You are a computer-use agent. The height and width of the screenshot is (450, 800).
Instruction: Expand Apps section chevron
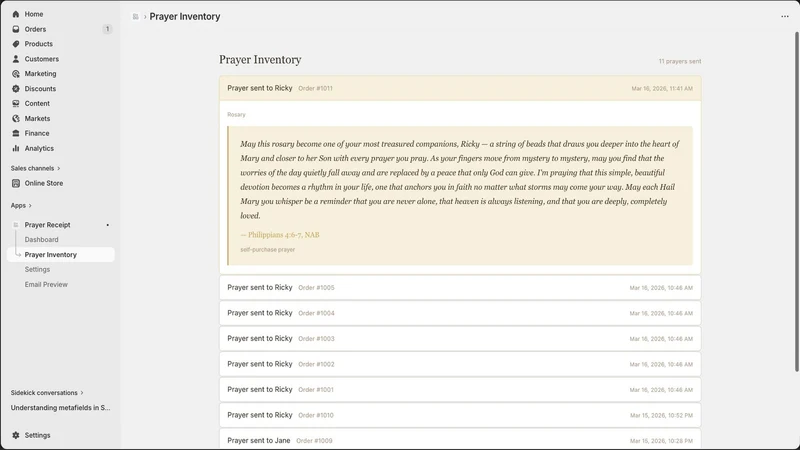[30, 206]
